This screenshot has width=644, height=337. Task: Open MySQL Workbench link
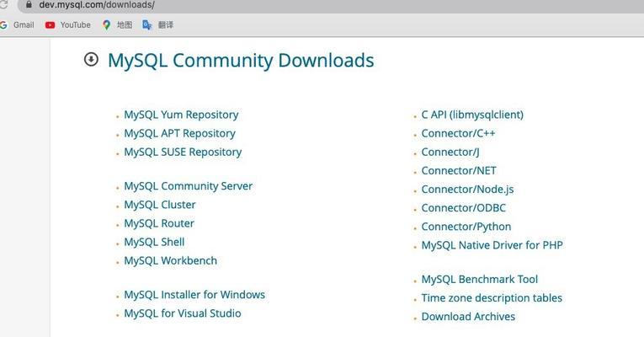(x=170, y=260)
